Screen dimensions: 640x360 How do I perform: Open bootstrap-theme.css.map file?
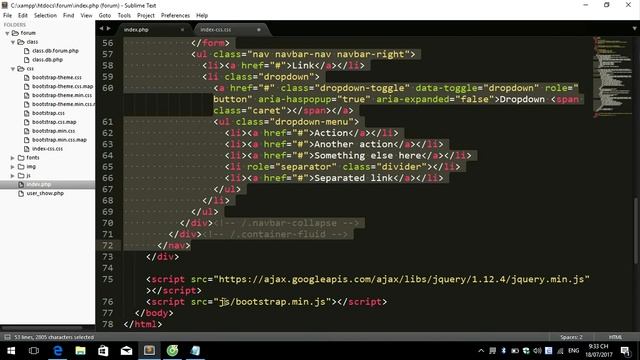click(62, 87)
